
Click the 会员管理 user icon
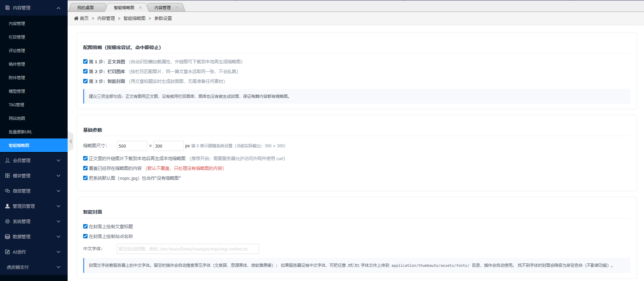[x=7, y=160]
